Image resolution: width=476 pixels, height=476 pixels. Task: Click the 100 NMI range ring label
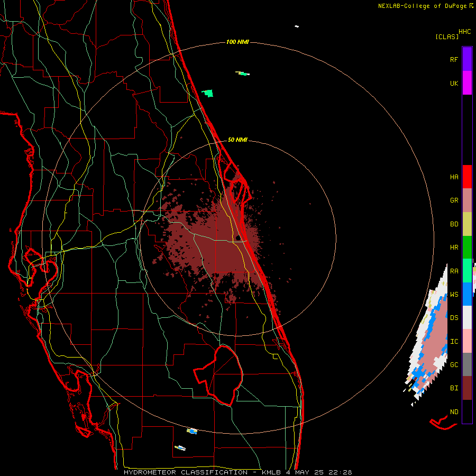point(237,42)
